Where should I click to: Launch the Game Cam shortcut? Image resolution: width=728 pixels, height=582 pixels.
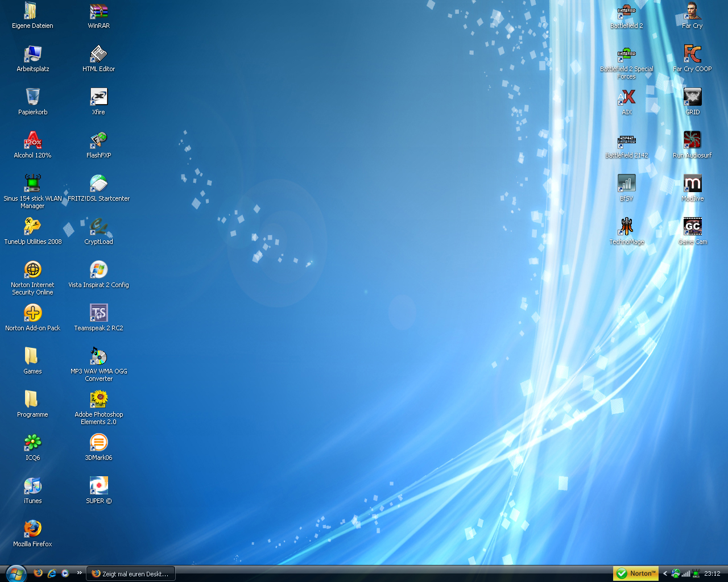(x=692, y=227)
